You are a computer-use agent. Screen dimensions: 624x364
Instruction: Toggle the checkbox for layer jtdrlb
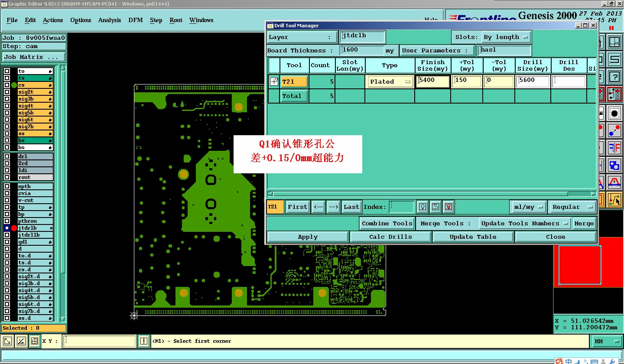click(x=7, y=228)
